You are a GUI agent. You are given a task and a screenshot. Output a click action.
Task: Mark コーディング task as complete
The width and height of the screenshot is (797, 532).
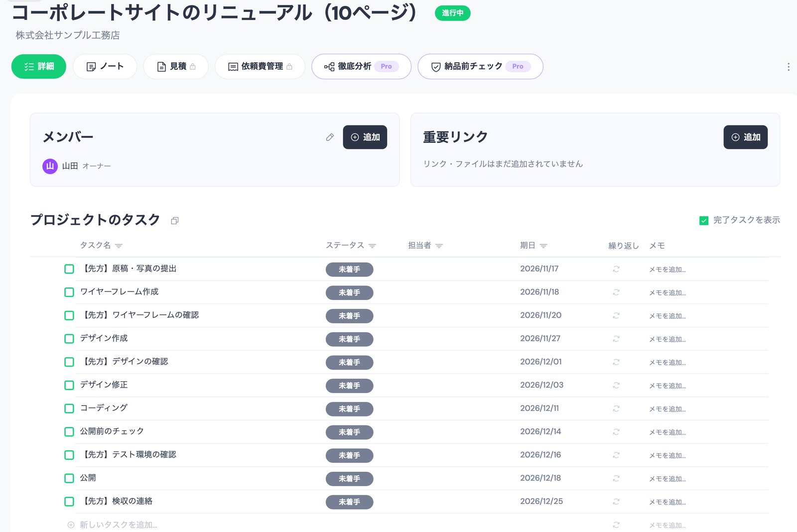click(x=69, y=408)
